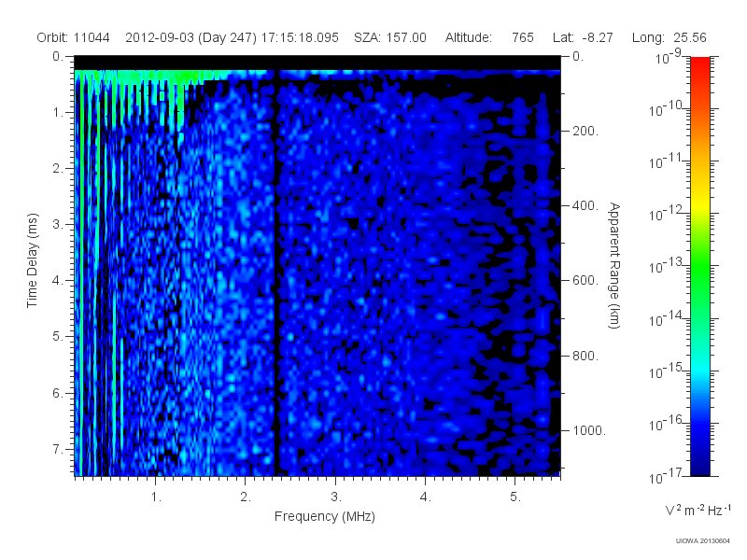Click the Apparent Range (km) axis label
Screen dimensions: 747x560
614,265
